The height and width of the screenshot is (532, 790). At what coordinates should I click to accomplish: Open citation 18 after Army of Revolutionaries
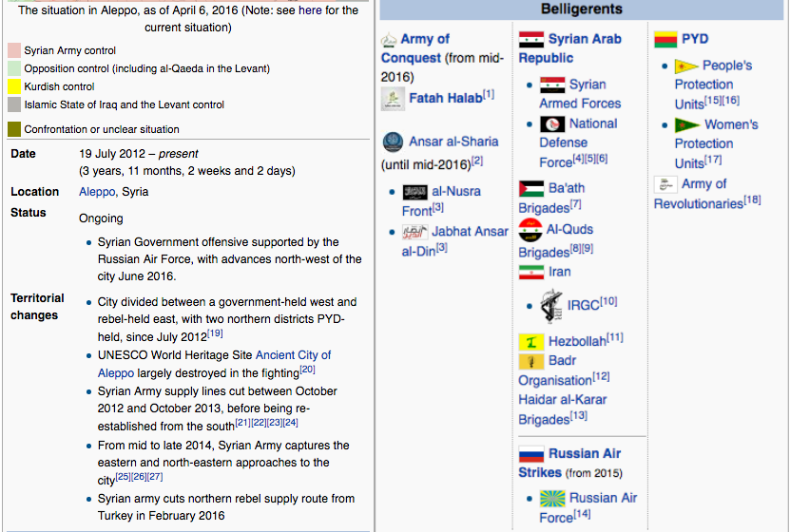pos(752,199)
